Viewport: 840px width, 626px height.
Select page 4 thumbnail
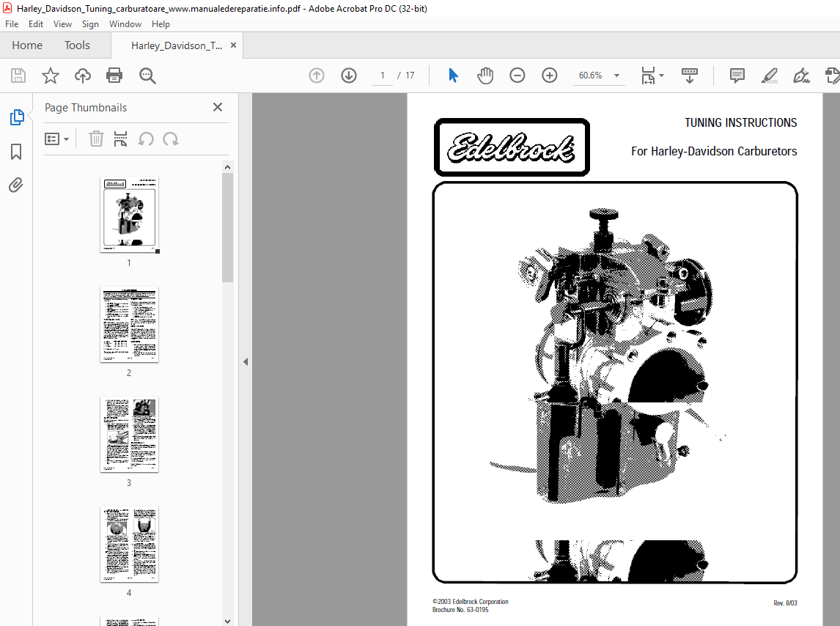point(129,545)
